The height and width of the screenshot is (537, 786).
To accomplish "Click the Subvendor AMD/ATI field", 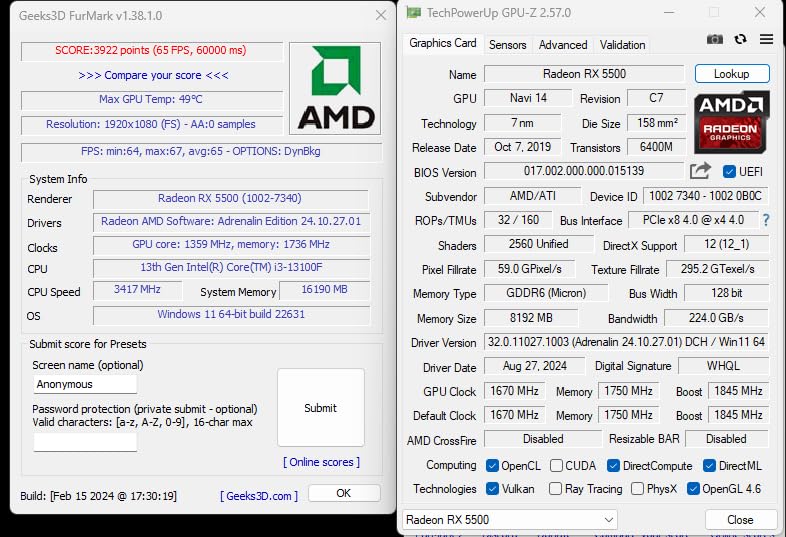I will pos(532,196).
